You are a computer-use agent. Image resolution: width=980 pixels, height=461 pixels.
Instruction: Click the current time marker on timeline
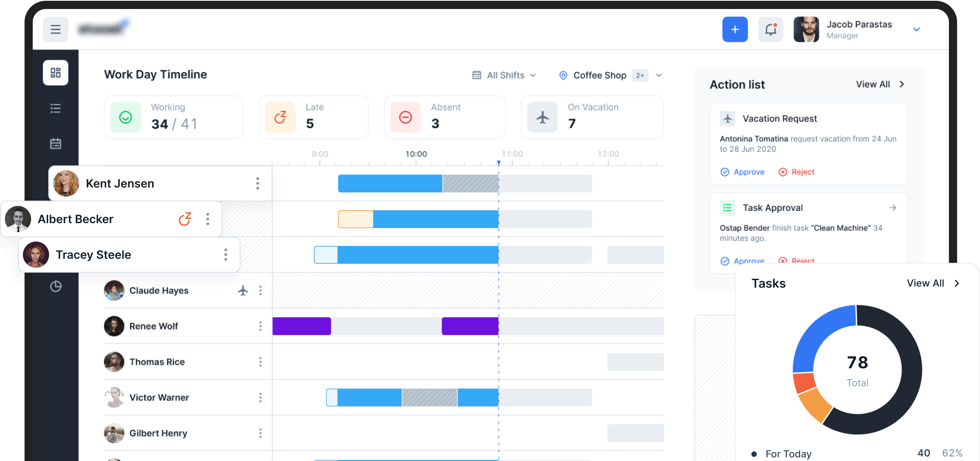click(x=499, y=163)
